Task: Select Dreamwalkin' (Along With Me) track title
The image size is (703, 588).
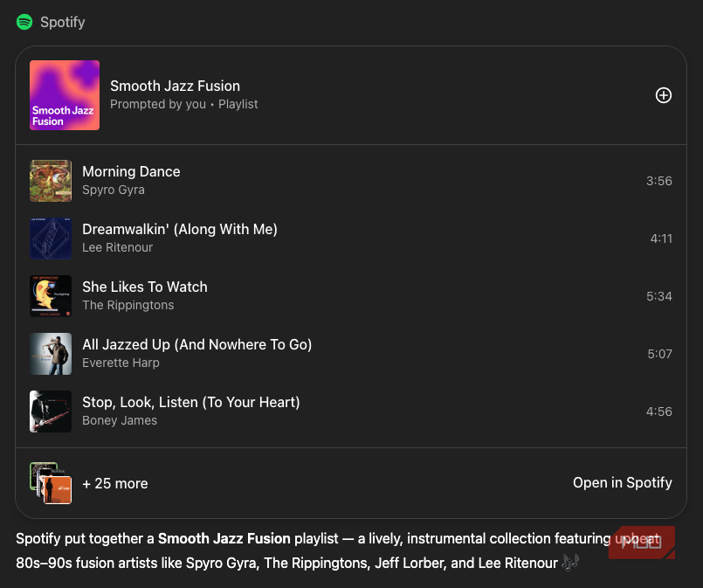Action: pos(179,230)
